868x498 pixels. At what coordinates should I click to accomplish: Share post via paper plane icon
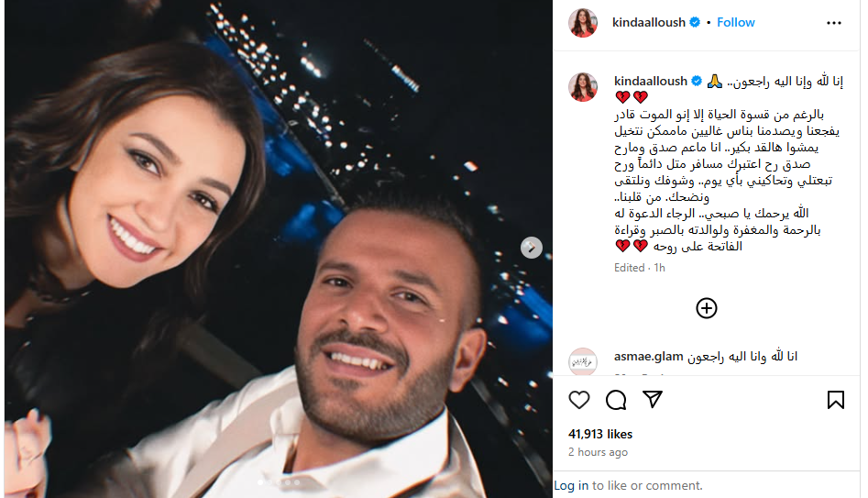[x=653, y=399]
